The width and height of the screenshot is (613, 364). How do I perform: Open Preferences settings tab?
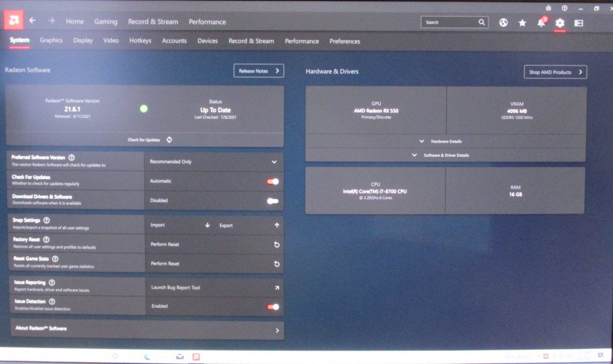tap(345, 41)
